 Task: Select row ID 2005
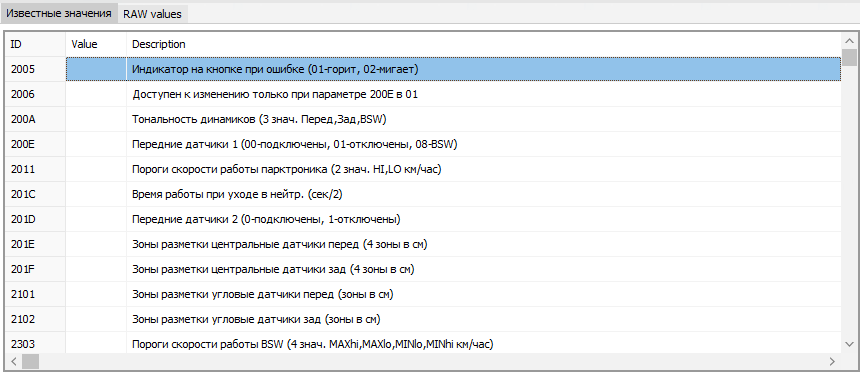(x=423, y=70)
